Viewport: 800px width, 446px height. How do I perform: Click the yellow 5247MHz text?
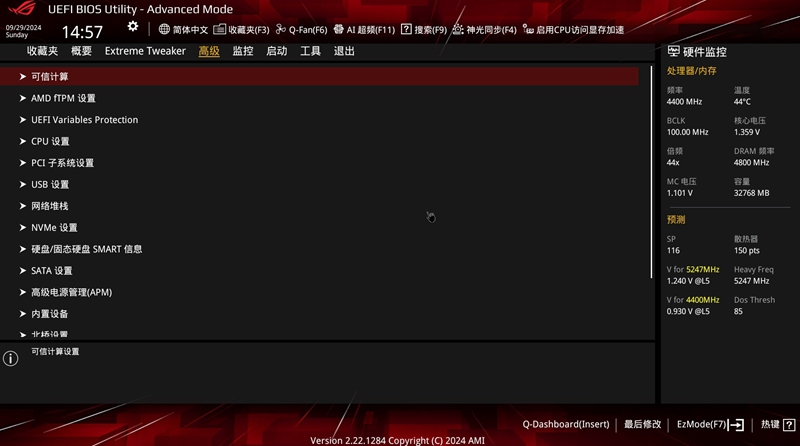click(703, 269)
